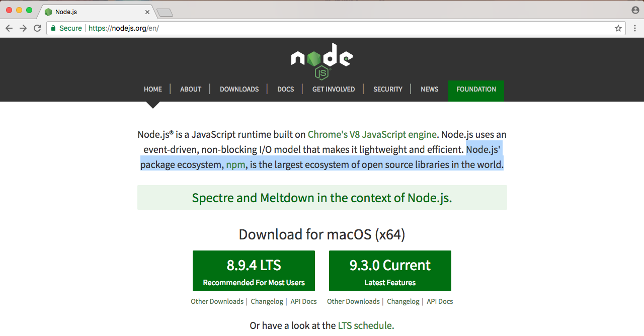644x336 pixels.
Task: Open the LTS schedule link
Action: [366, 325]
